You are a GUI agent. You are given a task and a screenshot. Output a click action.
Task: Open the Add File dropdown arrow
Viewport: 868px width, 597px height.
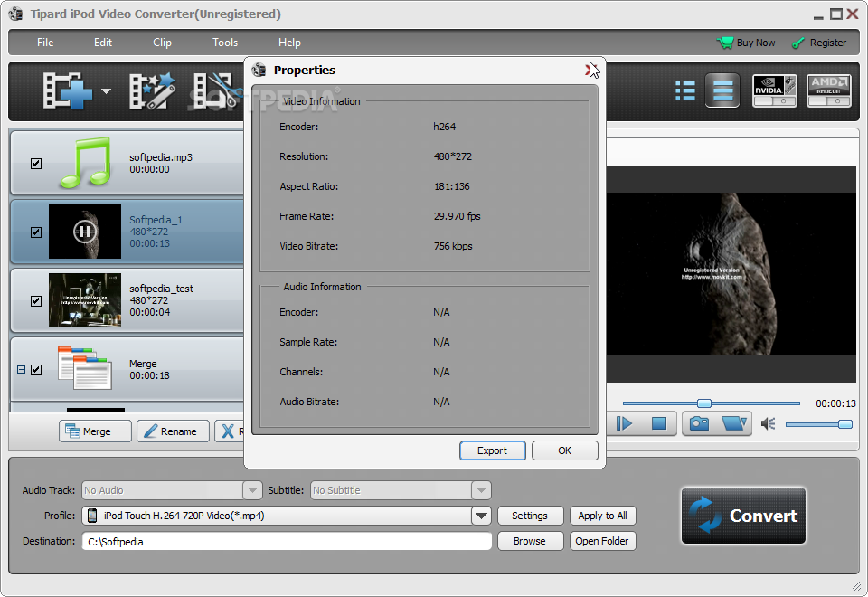[x=106, y=90]
